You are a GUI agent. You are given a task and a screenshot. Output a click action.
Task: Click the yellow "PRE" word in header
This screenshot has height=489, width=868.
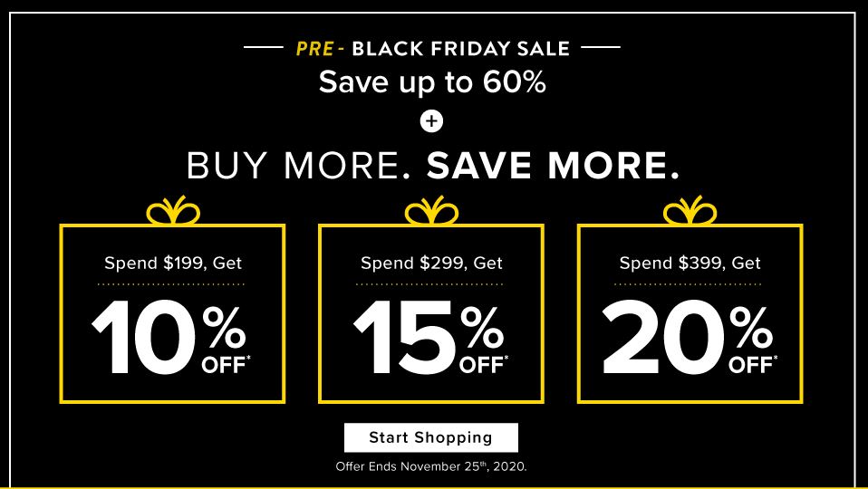314,48
